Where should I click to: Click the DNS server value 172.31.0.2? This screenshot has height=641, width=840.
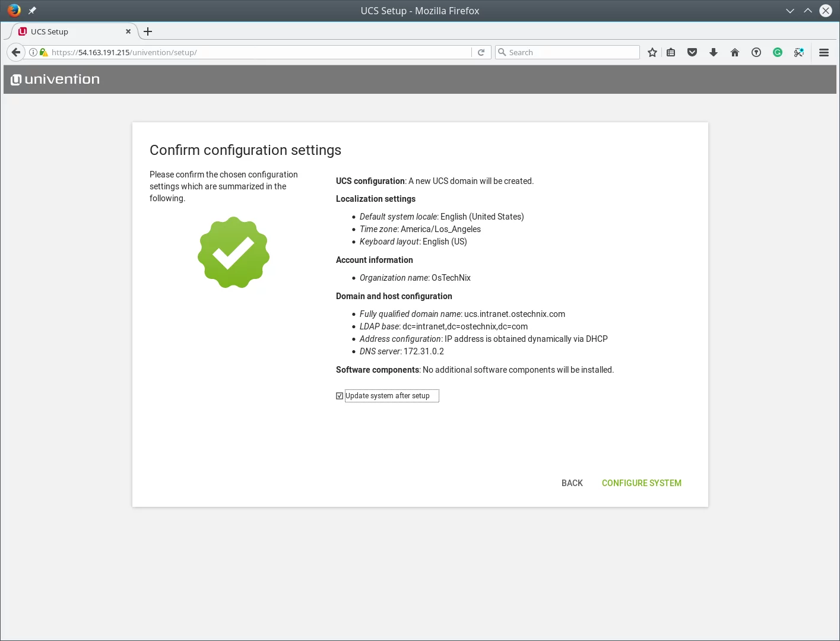pyautogui.click(x=424, y=351)
